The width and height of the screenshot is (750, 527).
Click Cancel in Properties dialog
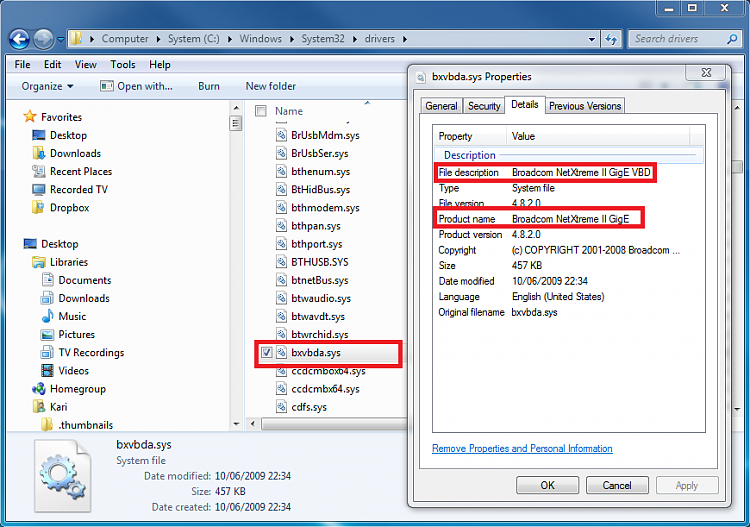tap(617, 485)
